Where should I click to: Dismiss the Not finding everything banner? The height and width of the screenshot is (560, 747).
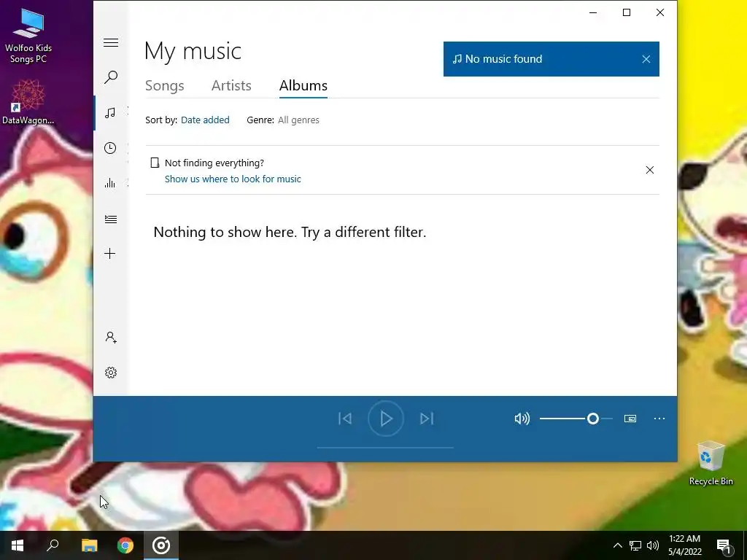click(x=650, y=170)
